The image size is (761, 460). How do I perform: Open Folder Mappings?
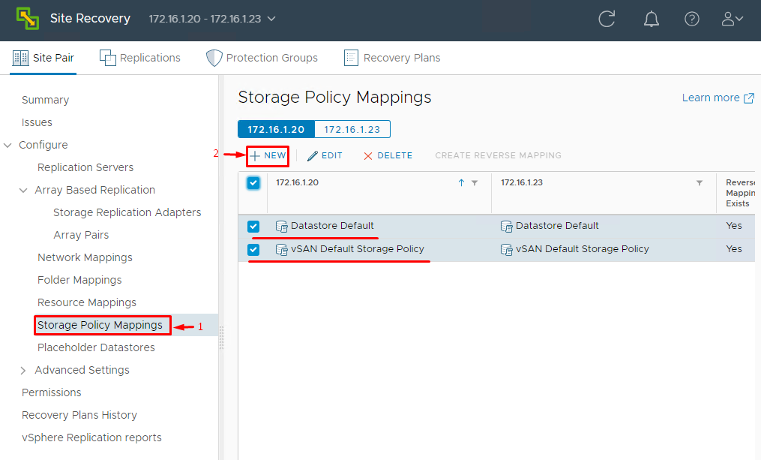tap(80, 280)
